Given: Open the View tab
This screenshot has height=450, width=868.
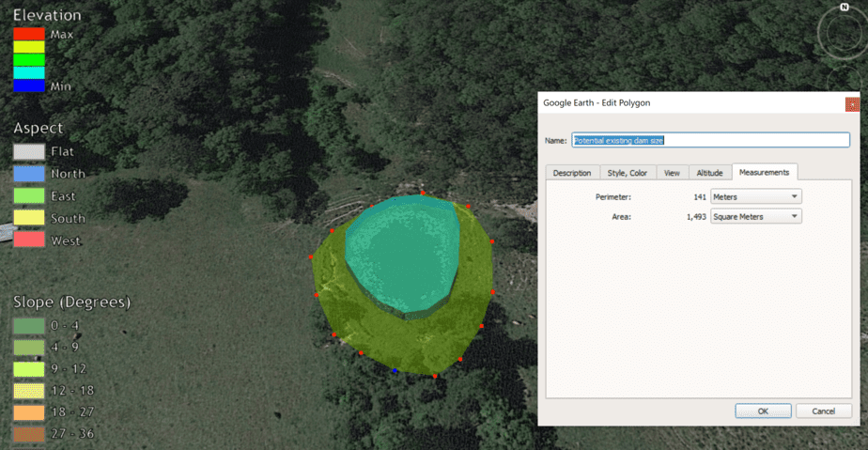Looking at the screenshot, I should [x=672, y=173].
